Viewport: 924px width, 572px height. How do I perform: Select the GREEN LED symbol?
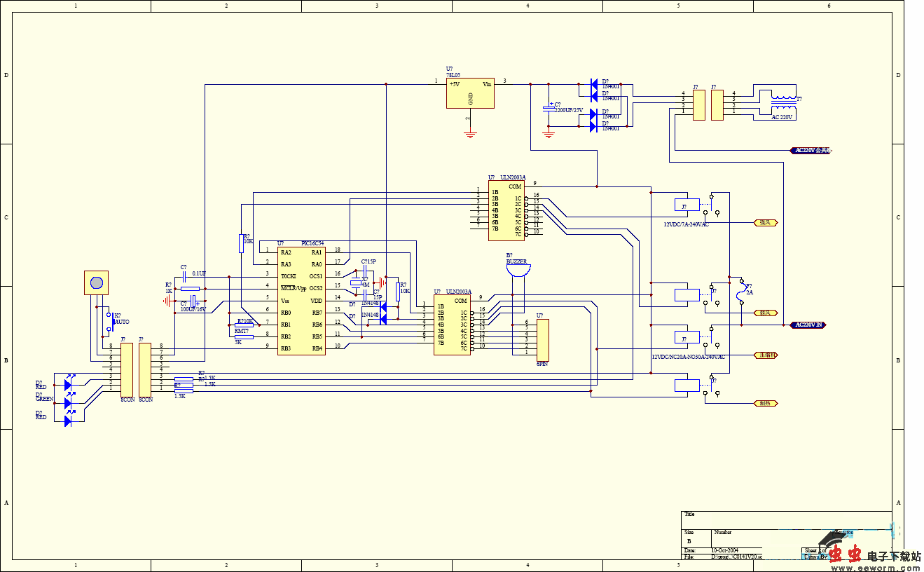pyautogui.click(x=68, y=403)
